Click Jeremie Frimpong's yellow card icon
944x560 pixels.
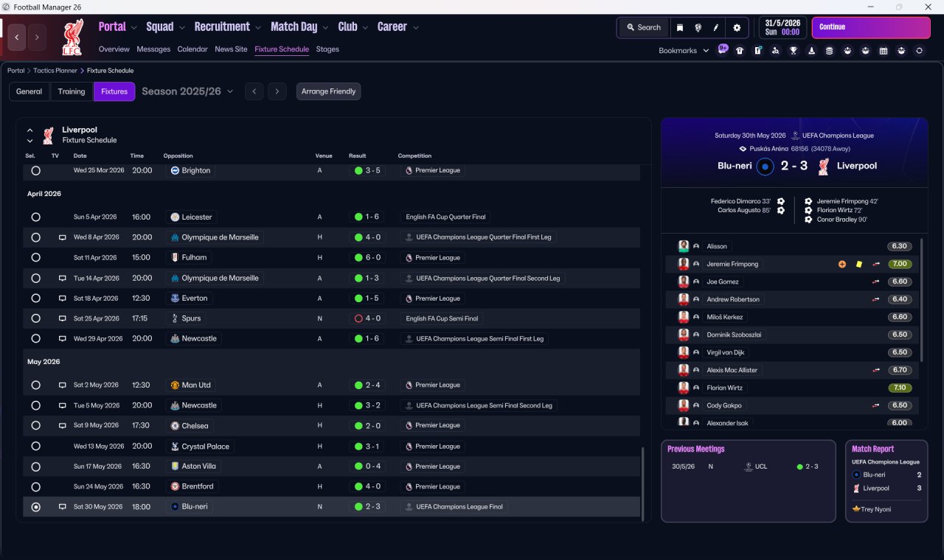(x=859, y=264)
